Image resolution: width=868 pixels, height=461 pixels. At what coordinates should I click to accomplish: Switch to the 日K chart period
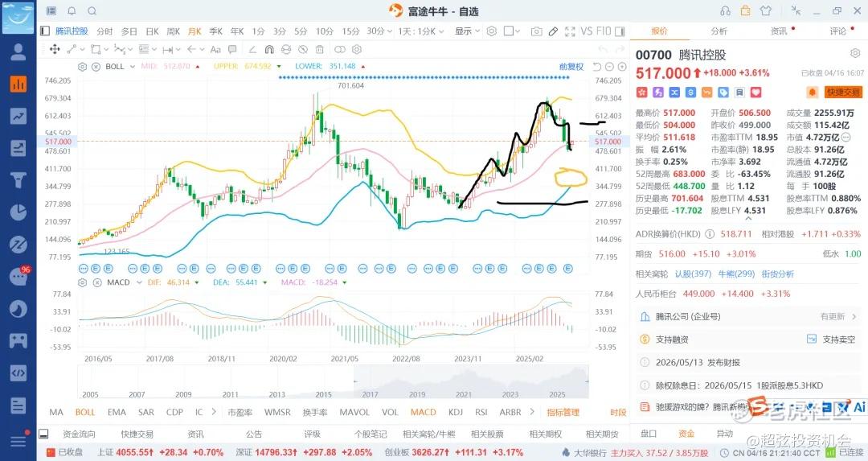[152, 31]
